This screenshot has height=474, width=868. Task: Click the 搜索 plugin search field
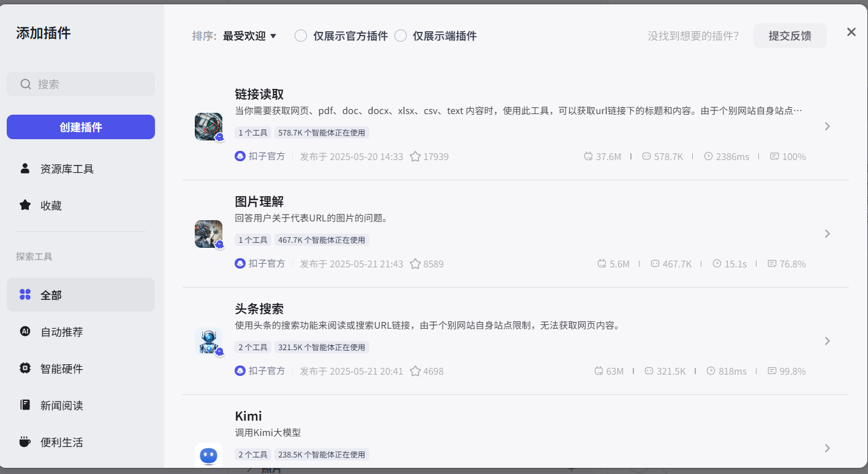[x=86, y=85]
